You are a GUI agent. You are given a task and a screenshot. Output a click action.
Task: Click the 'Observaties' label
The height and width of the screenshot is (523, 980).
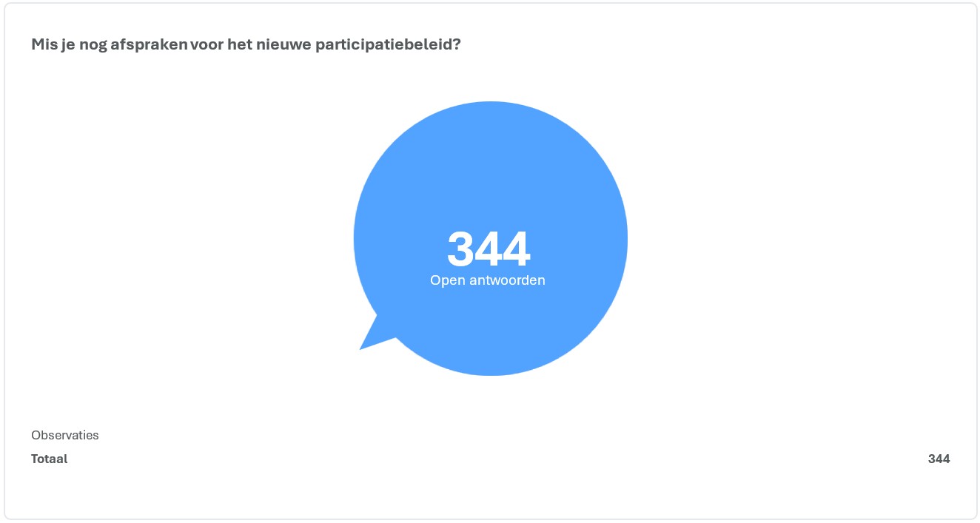[65, 435]
